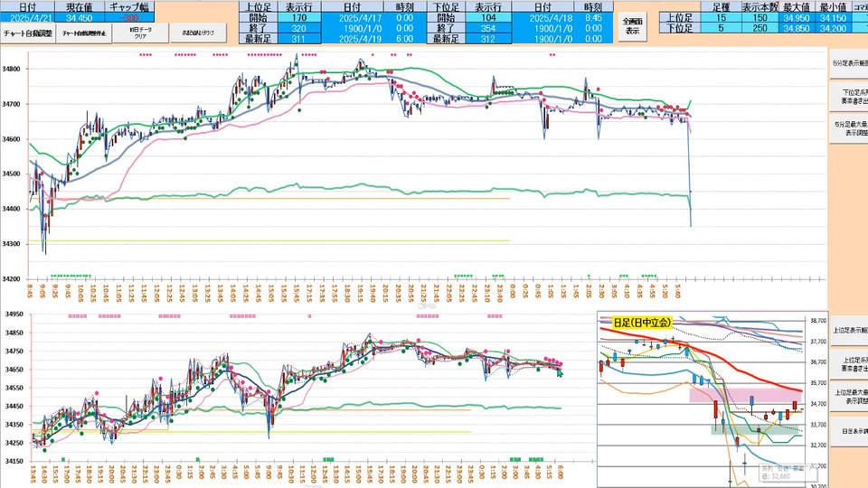868x488 pixels.
Task: Select the time cell 6:00
Action: point(405,39)
